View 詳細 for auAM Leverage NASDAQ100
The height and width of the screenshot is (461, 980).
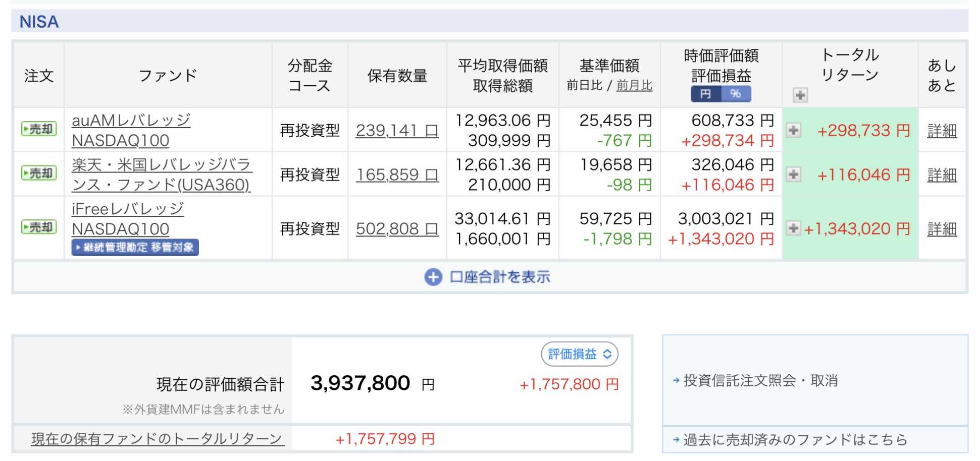(942, 131)
